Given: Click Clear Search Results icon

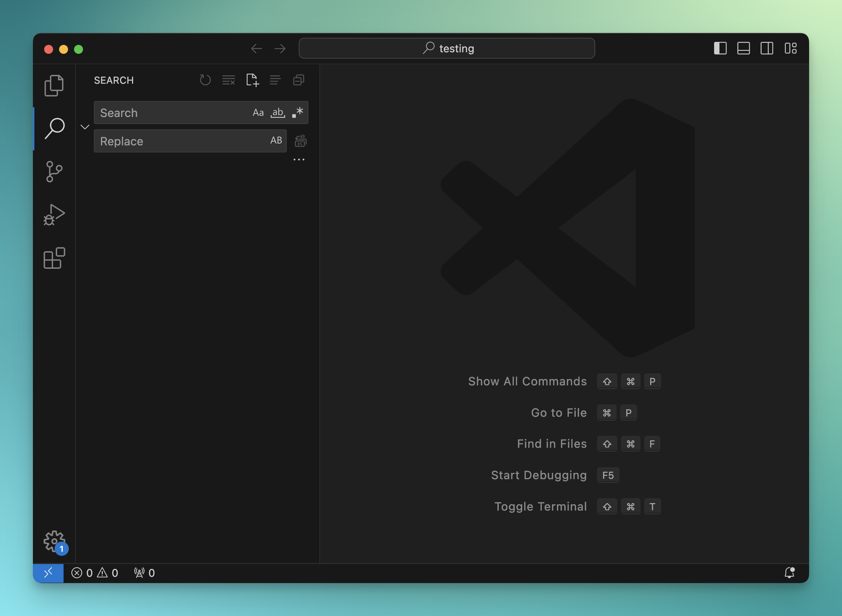Looking at the screenshot, I should tap(228, 80).
